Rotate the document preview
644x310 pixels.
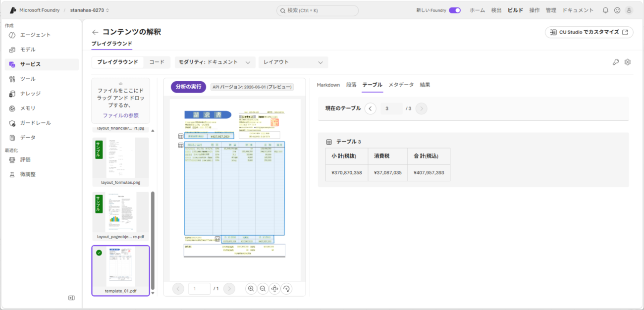286,289
